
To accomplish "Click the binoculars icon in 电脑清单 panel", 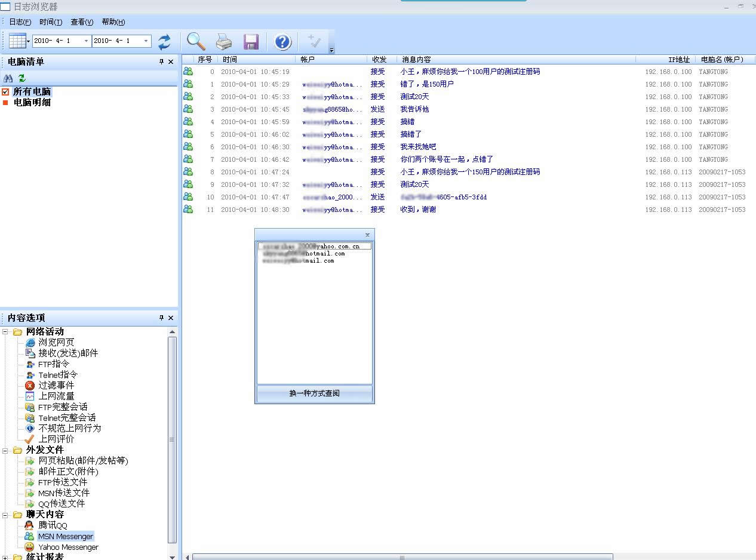I will click(8, 78).
